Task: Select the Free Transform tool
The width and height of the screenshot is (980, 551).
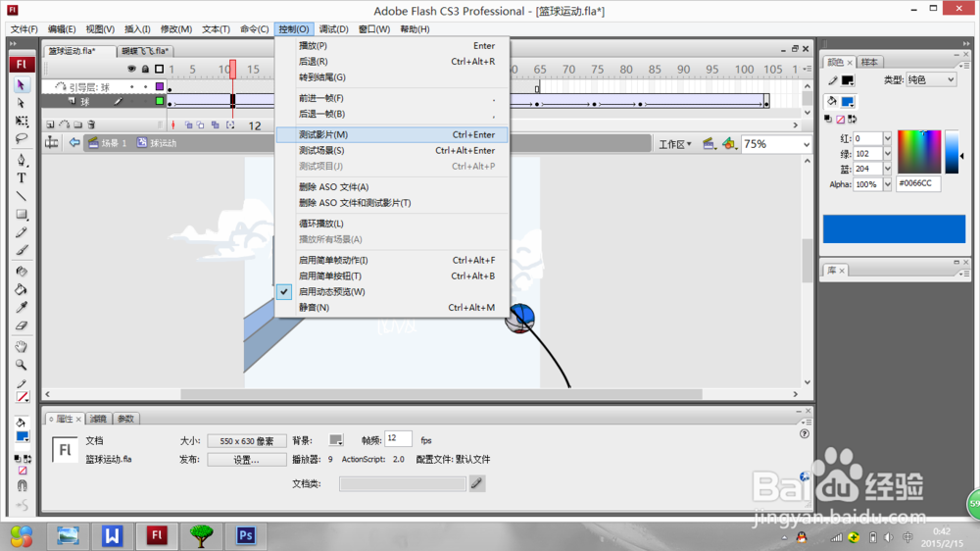Action: [x=22, y=121]
